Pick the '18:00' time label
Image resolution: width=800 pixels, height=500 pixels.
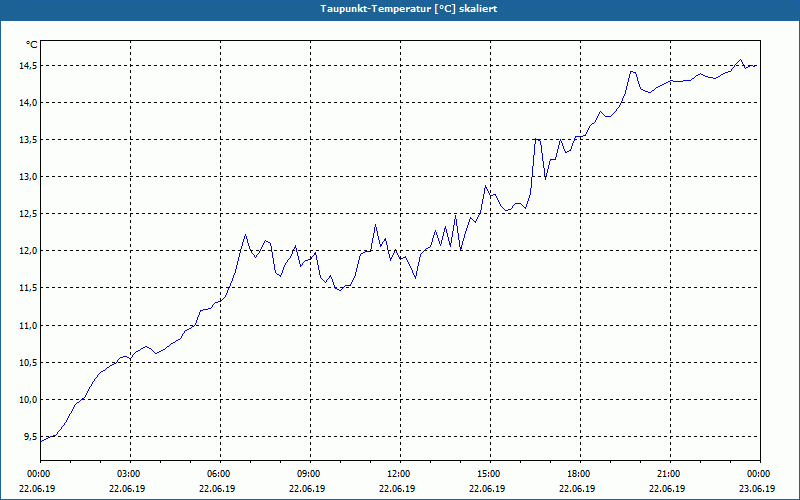tap(580, 474)
